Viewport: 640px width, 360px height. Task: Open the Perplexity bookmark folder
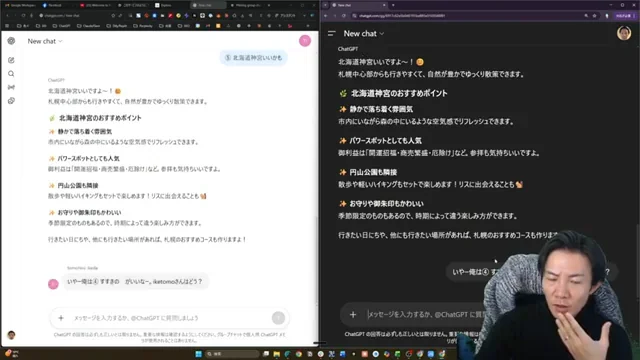click(x=143, y=26)
